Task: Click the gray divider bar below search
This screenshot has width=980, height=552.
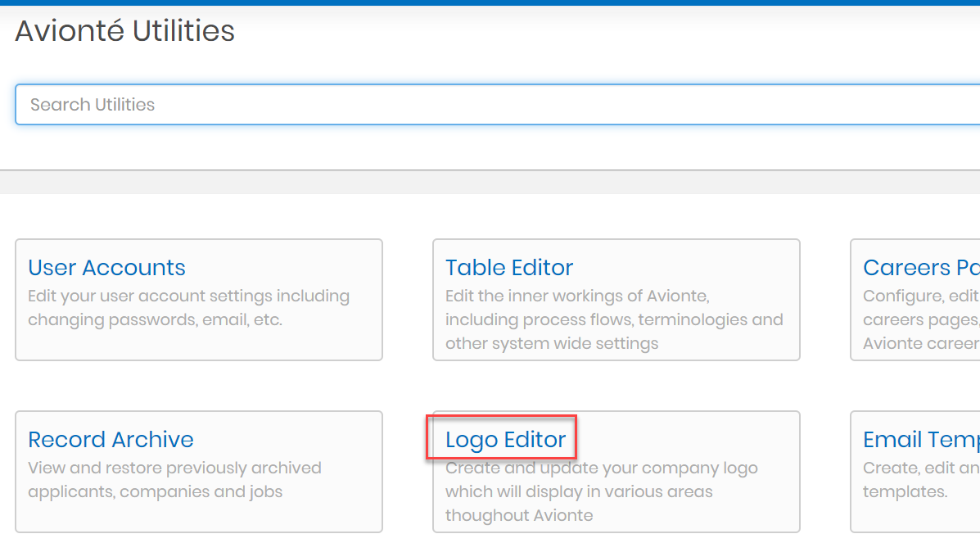Action: tap(490, 182)
